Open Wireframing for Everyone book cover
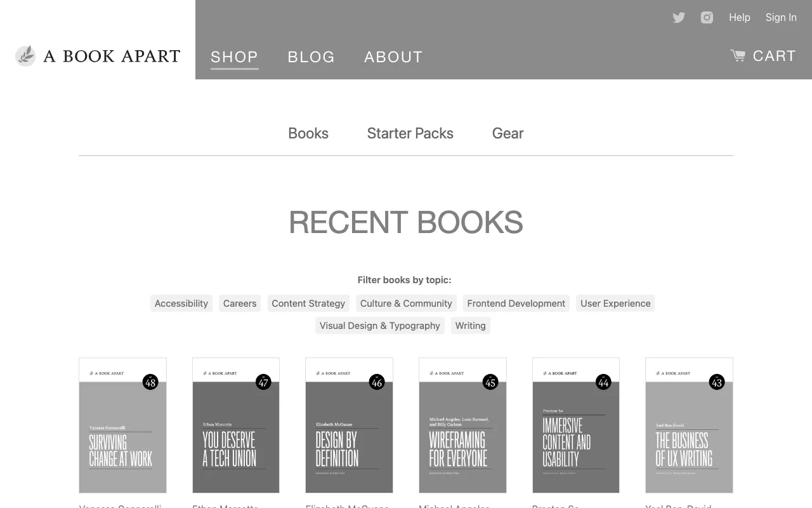This screenshot has height=508, width=812. [x=462, y=425]
